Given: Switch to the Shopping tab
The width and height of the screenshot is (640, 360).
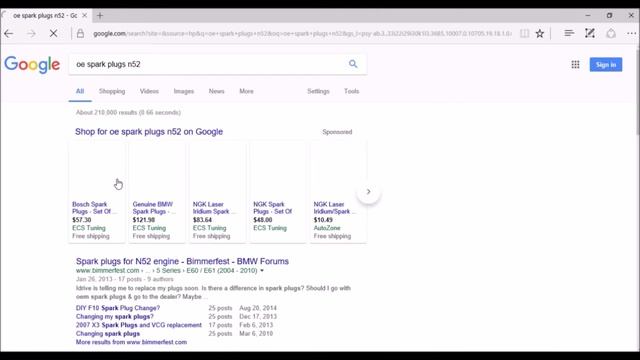Looking at the screenshot, I should 112,91.
